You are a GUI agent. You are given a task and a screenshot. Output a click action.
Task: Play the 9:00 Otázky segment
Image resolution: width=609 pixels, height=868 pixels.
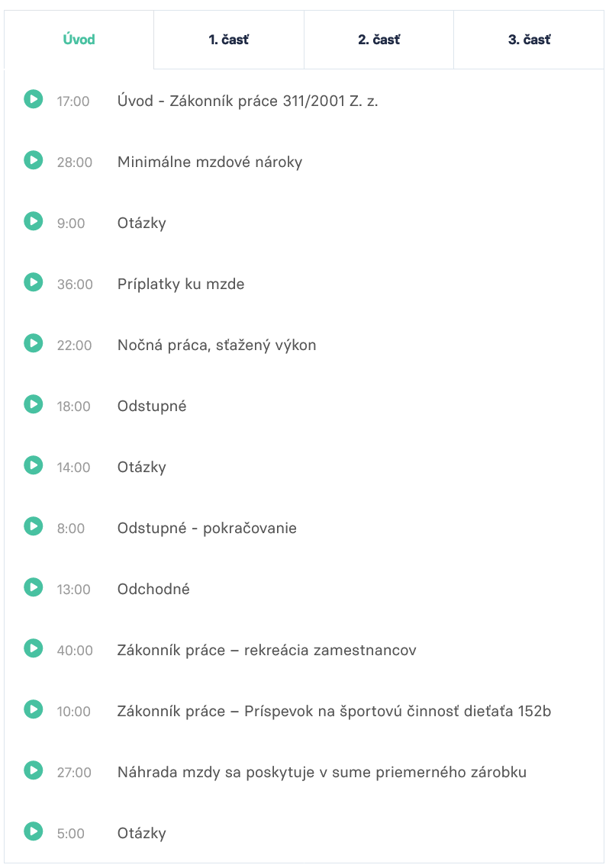(34, 221)
